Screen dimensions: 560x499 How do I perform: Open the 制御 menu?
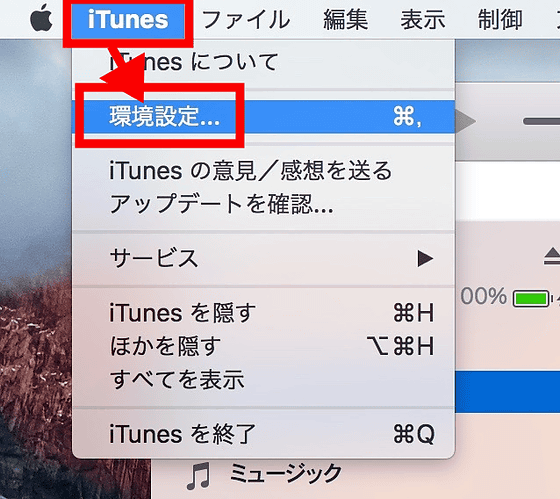click(x=500, y=20)
